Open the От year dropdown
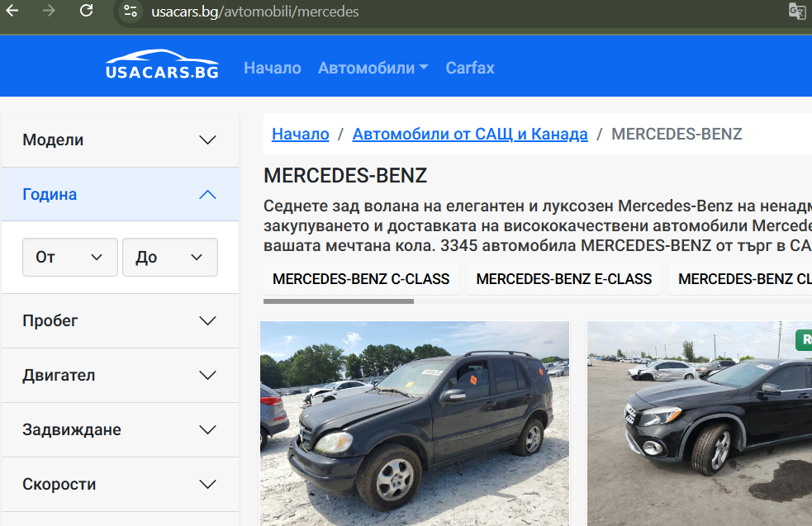Screen dimensions: 812x526 coord(70,258)
